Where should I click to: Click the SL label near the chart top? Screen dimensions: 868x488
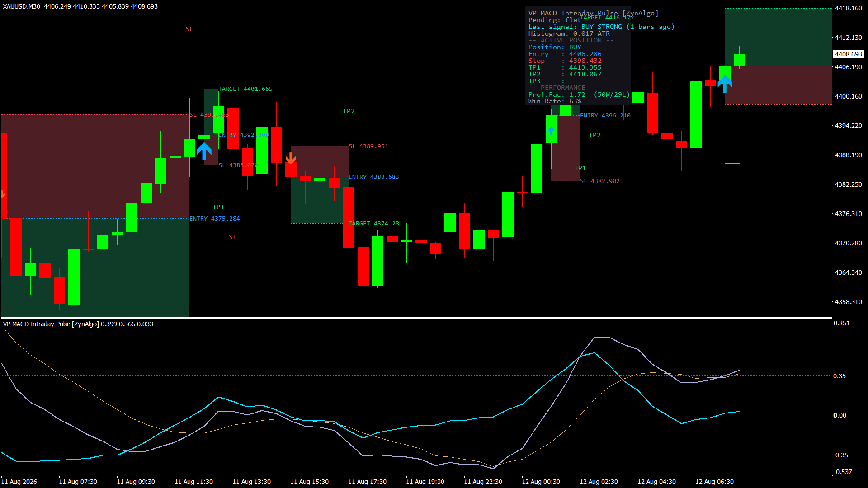[189, 29]
